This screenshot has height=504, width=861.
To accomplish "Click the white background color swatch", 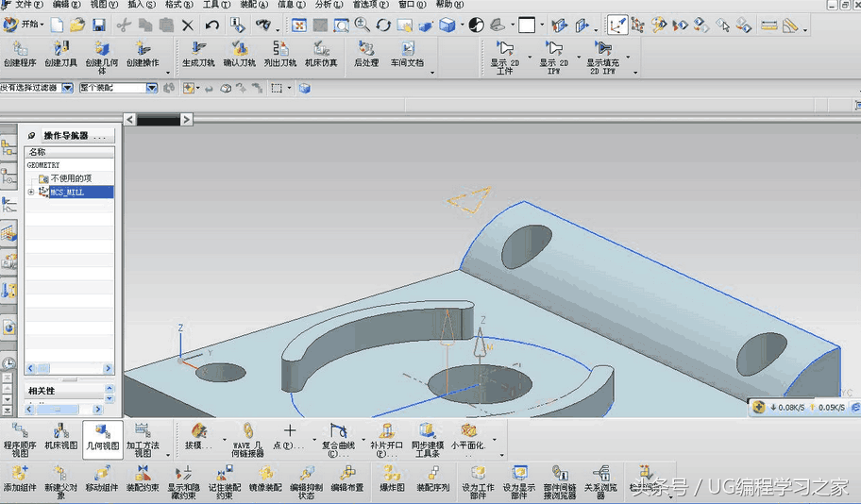I will point(527,25).
